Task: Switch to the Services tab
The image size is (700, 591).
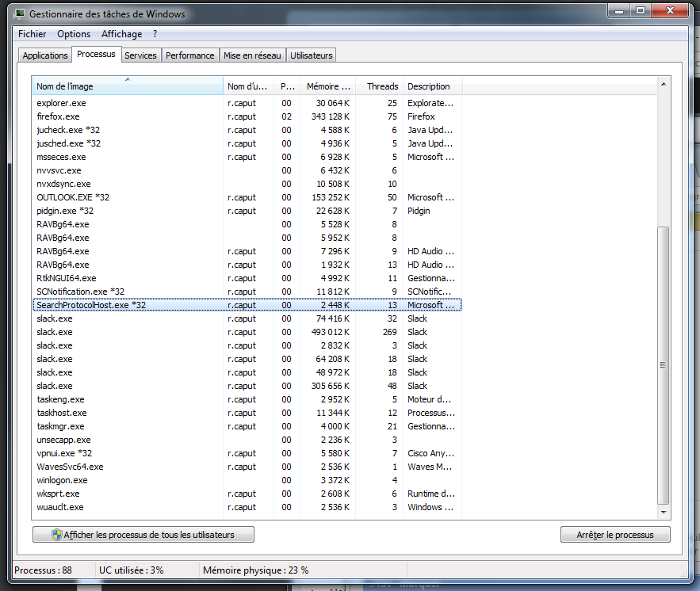Action: [140, 55]
